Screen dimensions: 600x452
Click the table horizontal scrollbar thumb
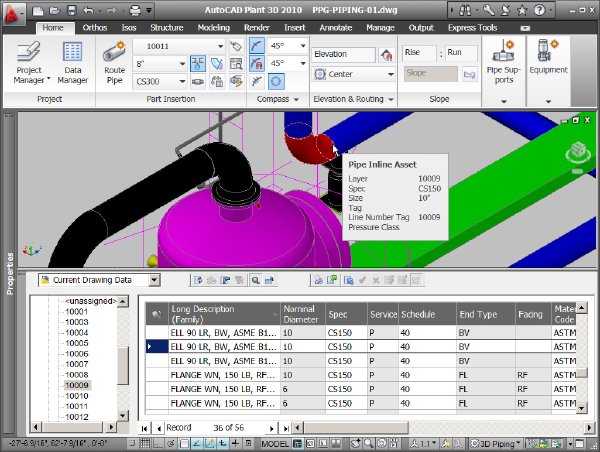(356, 428)
